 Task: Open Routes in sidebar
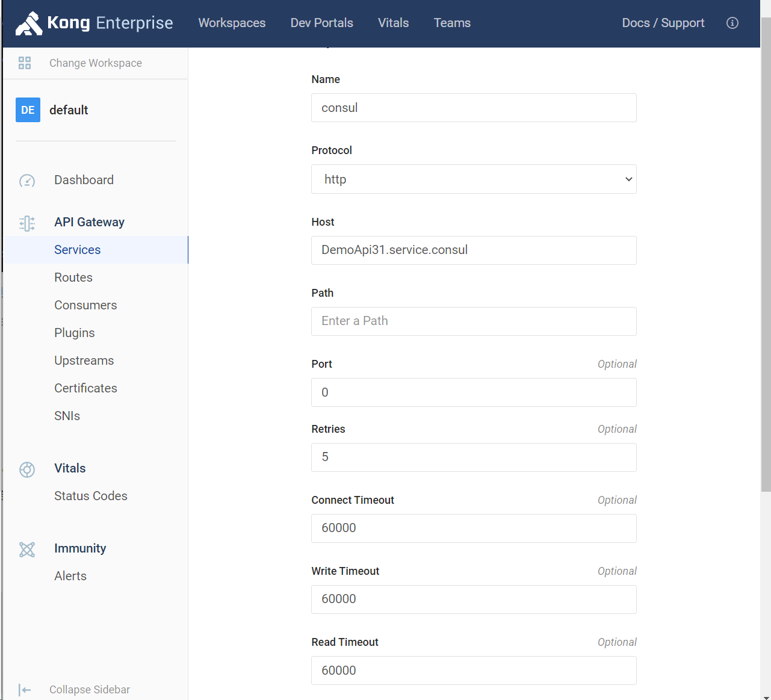pos(73,277)
